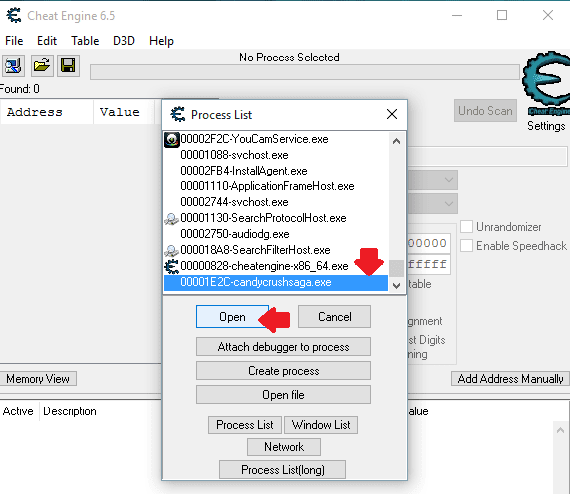Click the Open button
The height and width of the screenshot is (494, 570).
click(x=232, y=317)
